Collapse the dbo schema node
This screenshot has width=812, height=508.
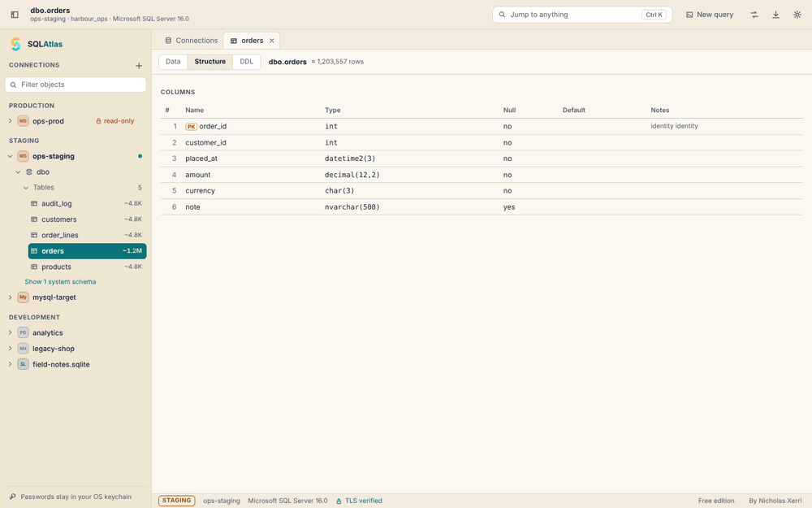click(18, 172)
